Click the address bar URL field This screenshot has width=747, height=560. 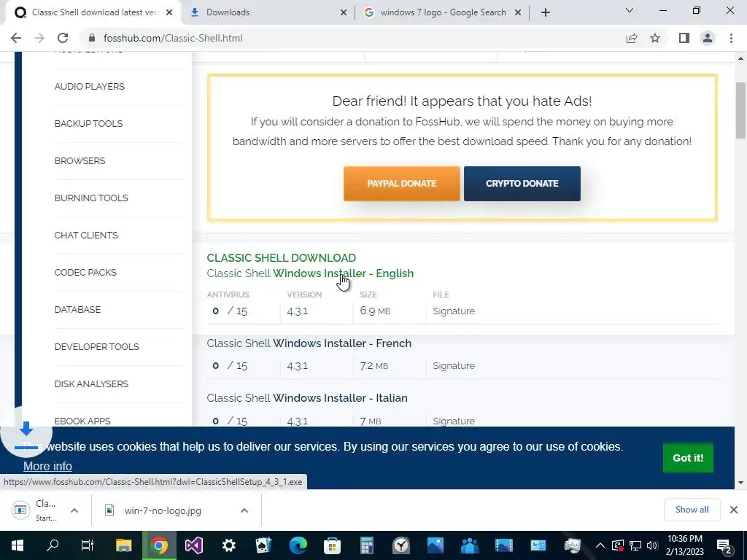click(352, 38)
